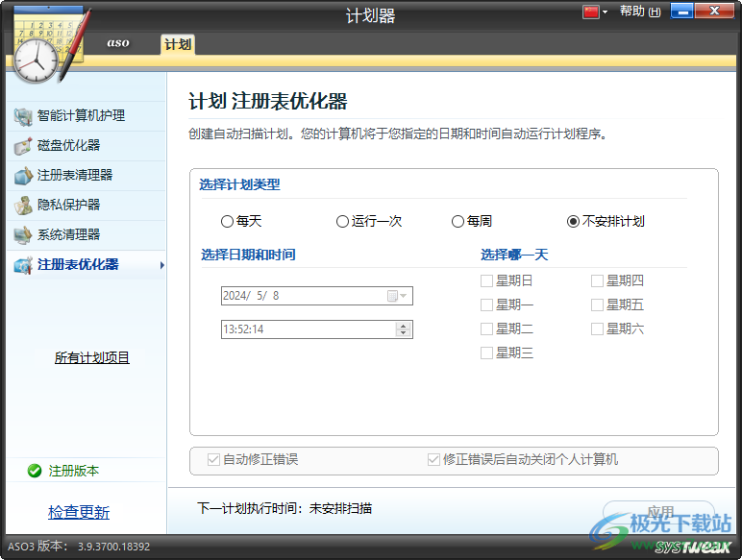Open 注册表清理器 in the sidebar
Viewport: 742px width, 560px height.
[87, 176]
